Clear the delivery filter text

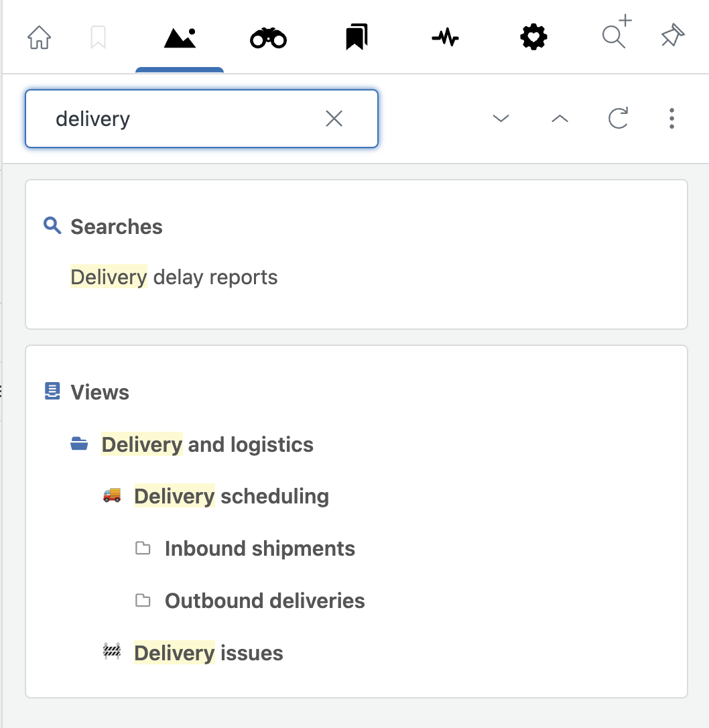point(334,119)
